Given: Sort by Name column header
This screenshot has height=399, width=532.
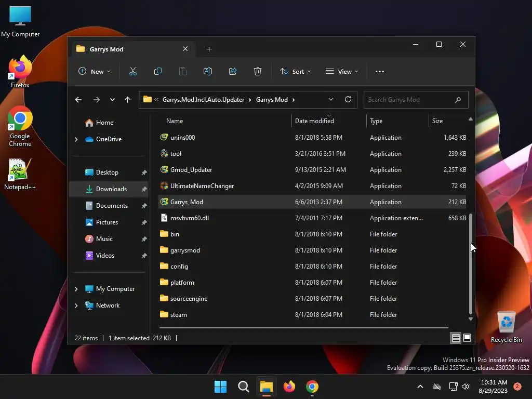Looking at the screenshot, I should tap(175, 121).
